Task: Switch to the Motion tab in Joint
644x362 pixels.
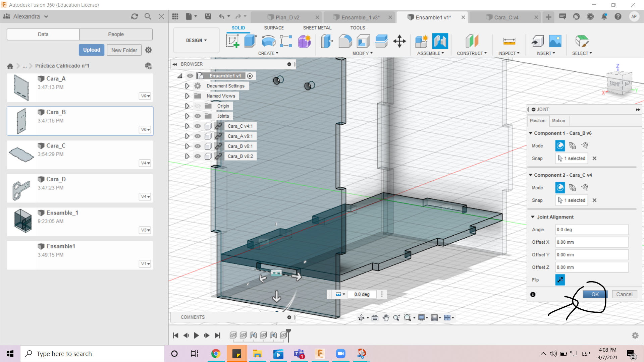Action: pos(558,120)
